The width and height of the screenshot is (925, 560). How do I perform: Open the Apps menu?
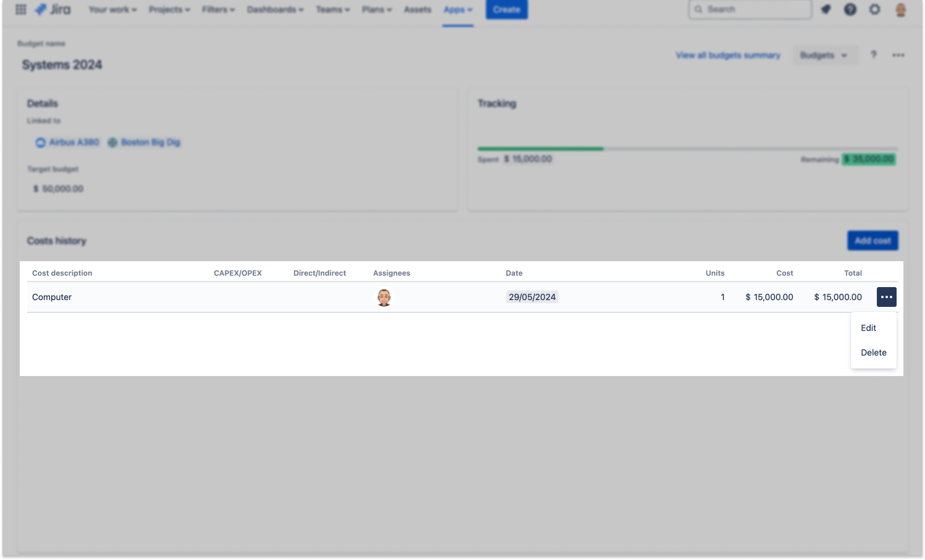(458, 9)
